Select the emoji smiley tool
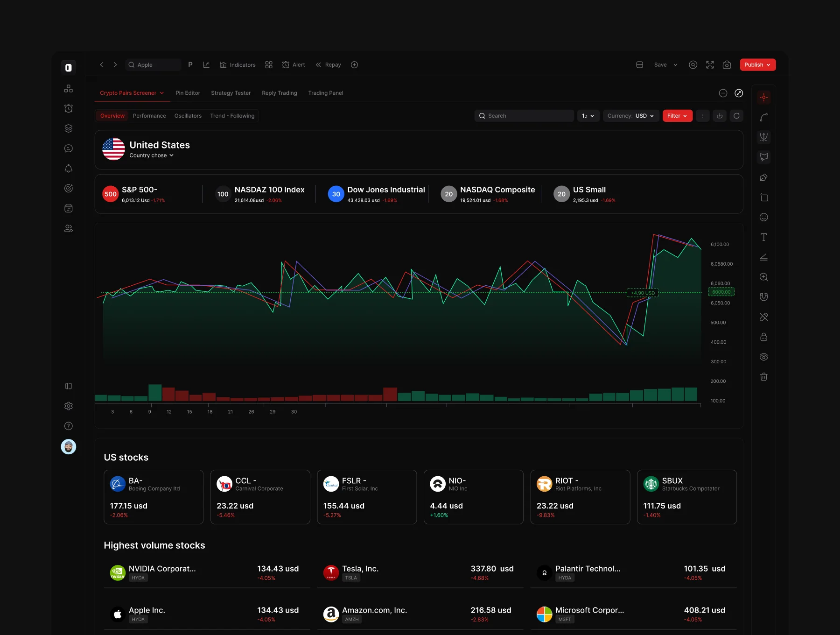The height and width of the screenshot is (635, 840). (764, 217)
